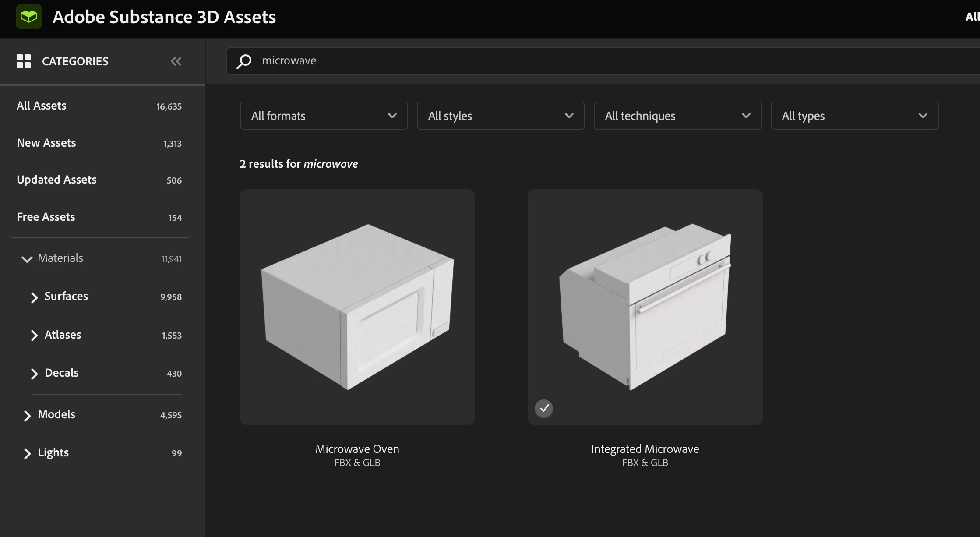The image size is (980, 537).
Task: Expand the Atlases subcategory arrow
Action: (x=34, y=336)
